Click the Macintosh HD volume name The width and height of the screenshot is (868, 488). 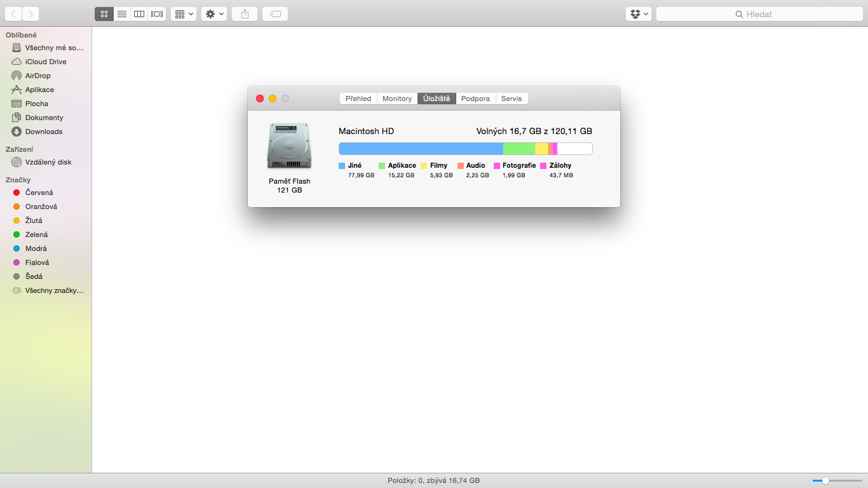click(x=366, y=132)
